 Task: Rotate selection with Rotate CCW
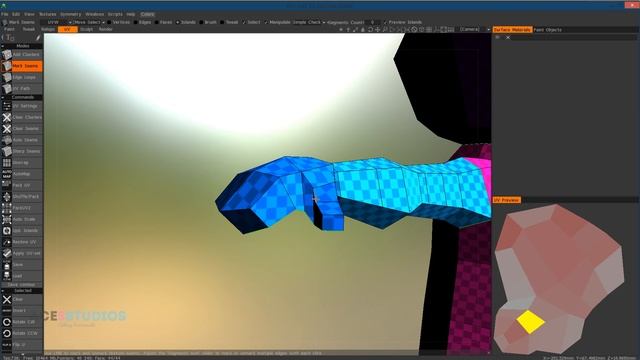point(22,333)
